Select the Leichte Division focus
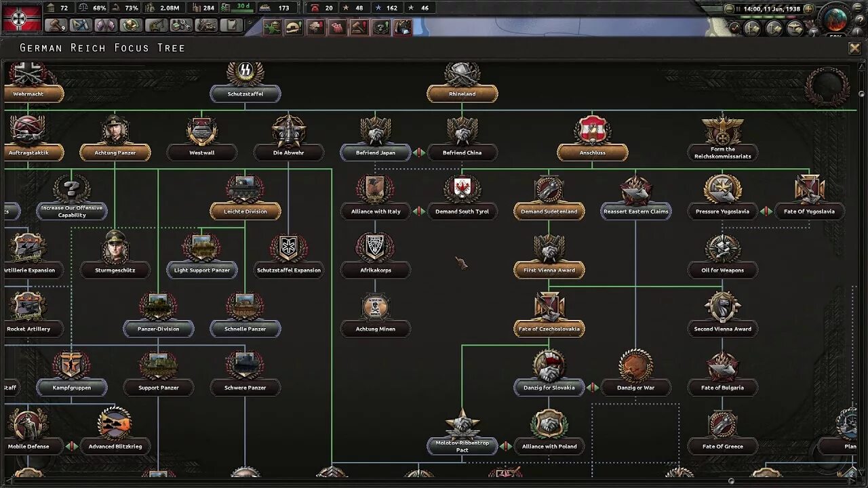The width and height of the screenshot is (868, 488). point(245,211)
